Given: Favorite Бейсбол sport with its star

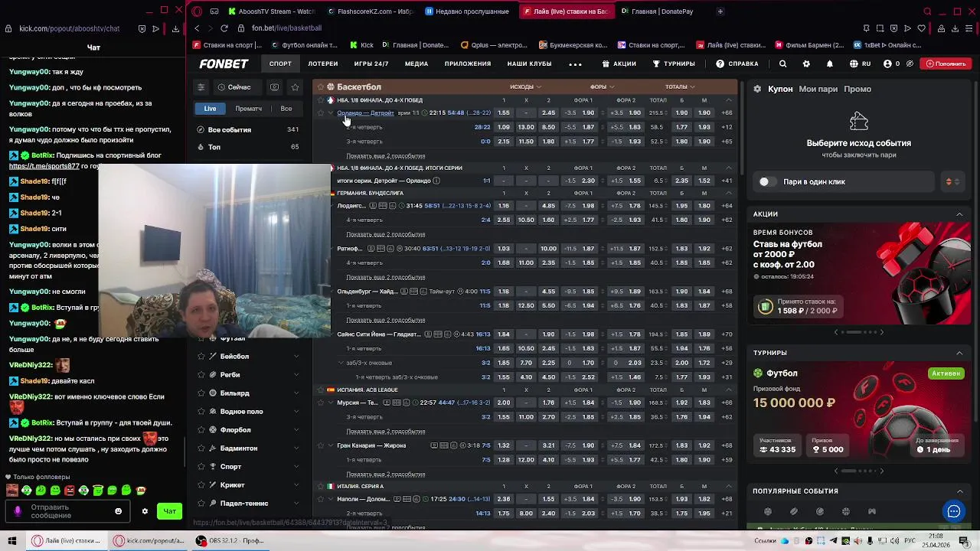Looking at the screenshot, I should point(201,357).
